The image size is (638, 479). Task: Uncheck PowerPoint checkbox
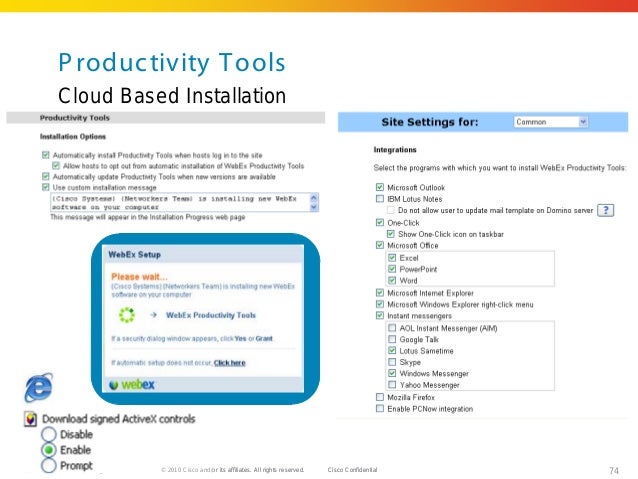point(392,269)
